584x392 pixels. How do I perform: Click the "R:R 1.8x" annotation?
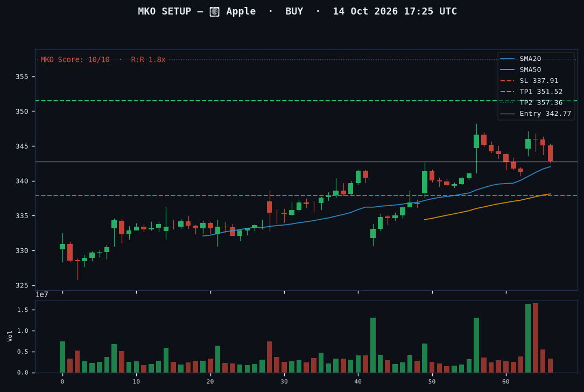pyautogui.click(x=148, y=60)
